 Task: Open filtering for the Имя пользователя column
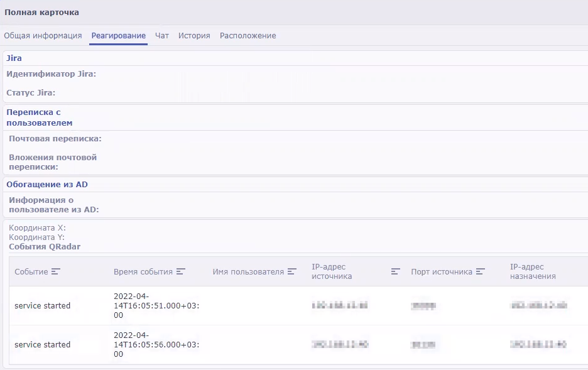pos(291,271)
